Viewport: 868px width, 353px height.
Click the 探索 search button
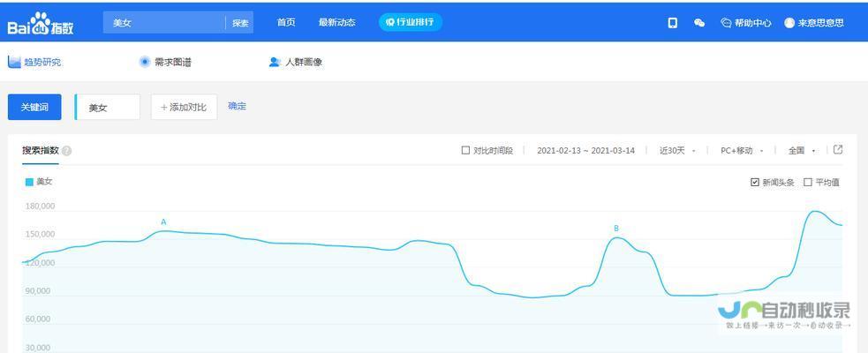coord(240,23)
